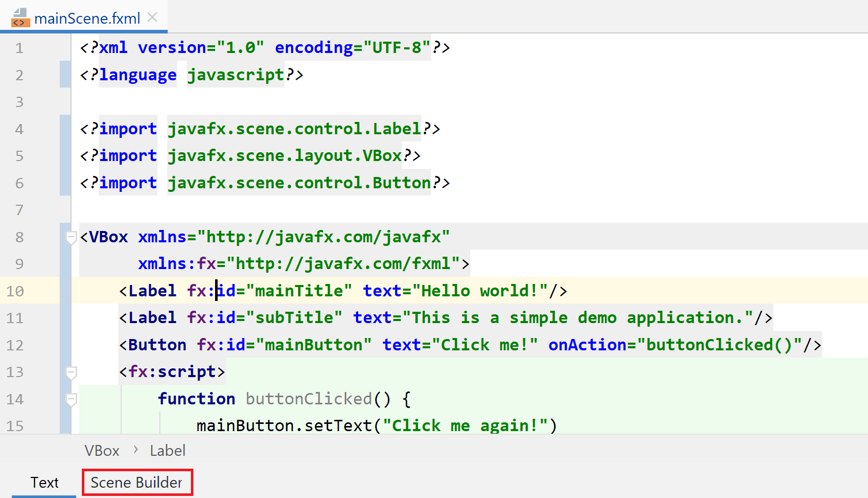This screenshot has width=868, height=498.
Task: Click the javascript language declaration
Action: [235, 75]
